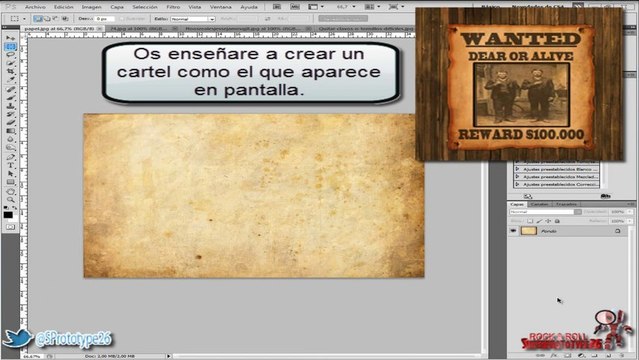Toggle Quick Mask mode in toolbox

pyautogui.click(x=10, y=227)
